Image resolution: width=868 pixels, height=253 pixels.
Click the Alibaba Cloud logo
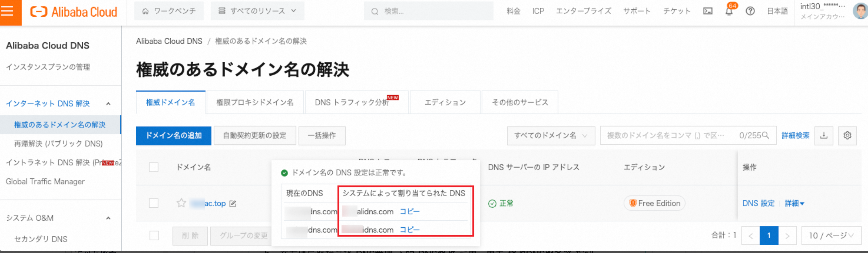point(73,12)
